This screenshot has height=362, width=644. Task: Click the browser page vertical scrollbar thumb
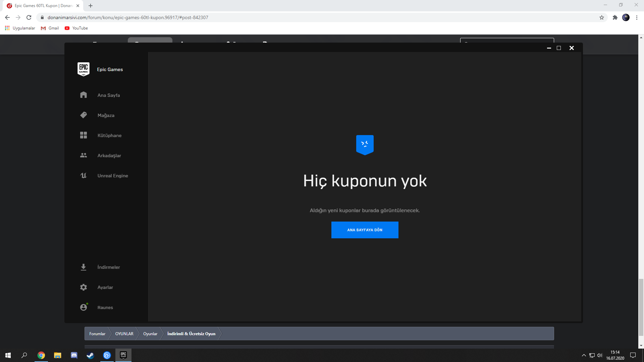pyautogui.click(x=641, y=307)
